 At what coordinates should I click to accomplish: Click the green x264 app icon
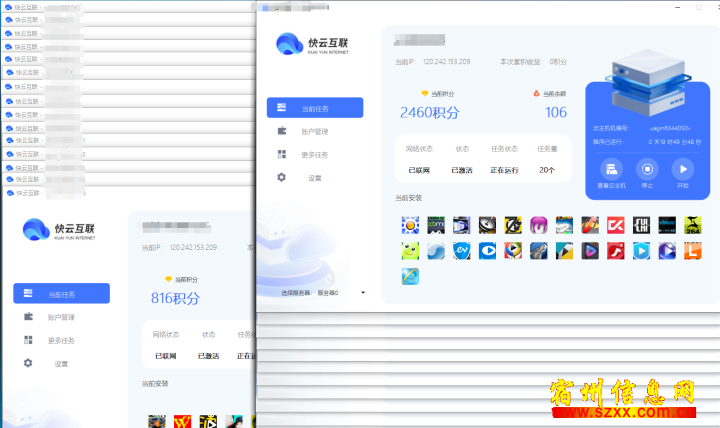[693, 225]
